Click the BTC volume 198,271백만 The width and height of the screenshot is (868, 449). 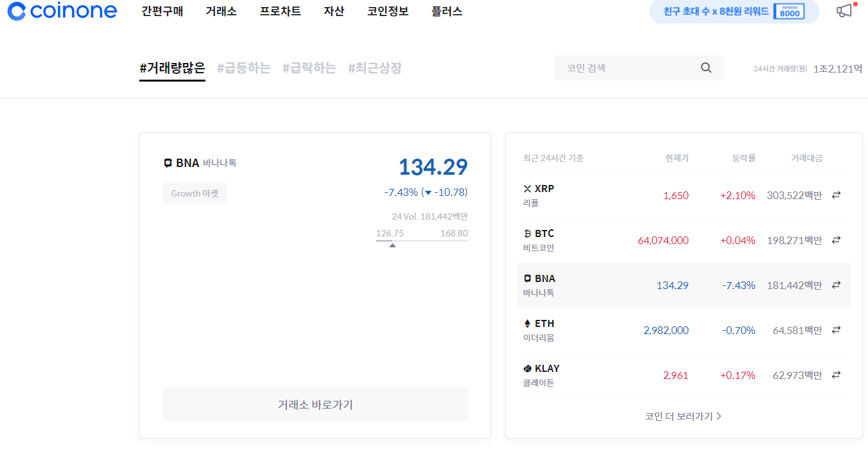coord(794,240)
